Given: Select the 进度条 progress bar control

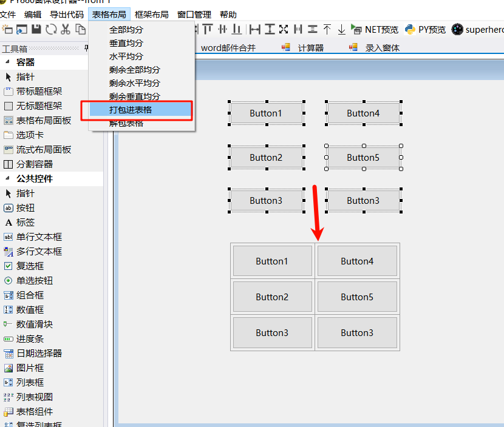Looking at the screenshot, I should pyautogui.click(x=26, y=338).
